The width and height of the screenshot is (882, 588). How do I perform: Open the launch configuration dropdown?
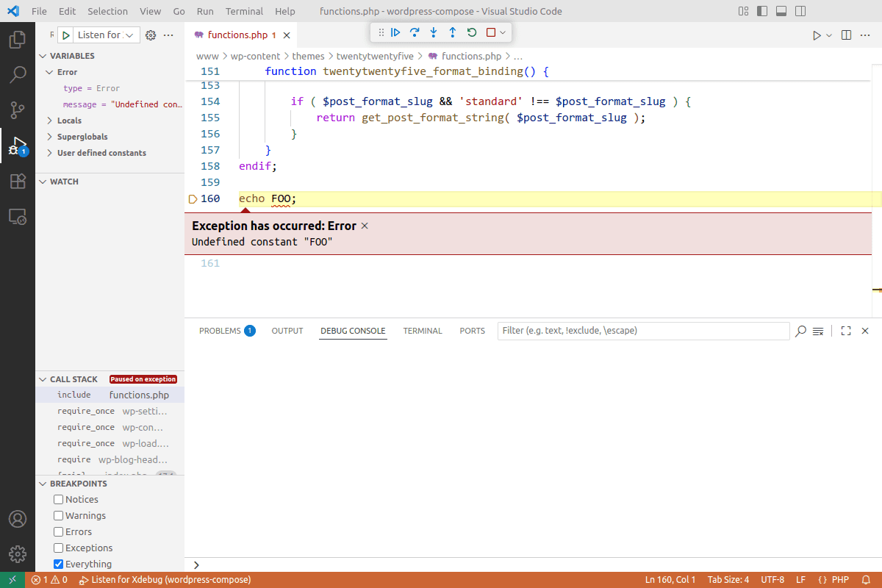point(107,35)
